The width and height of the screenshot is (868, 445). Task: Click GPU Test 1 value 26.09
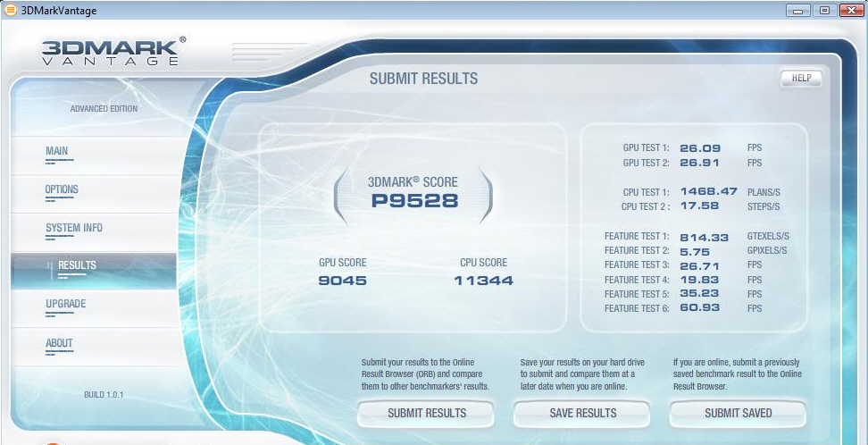click(700, 148)
